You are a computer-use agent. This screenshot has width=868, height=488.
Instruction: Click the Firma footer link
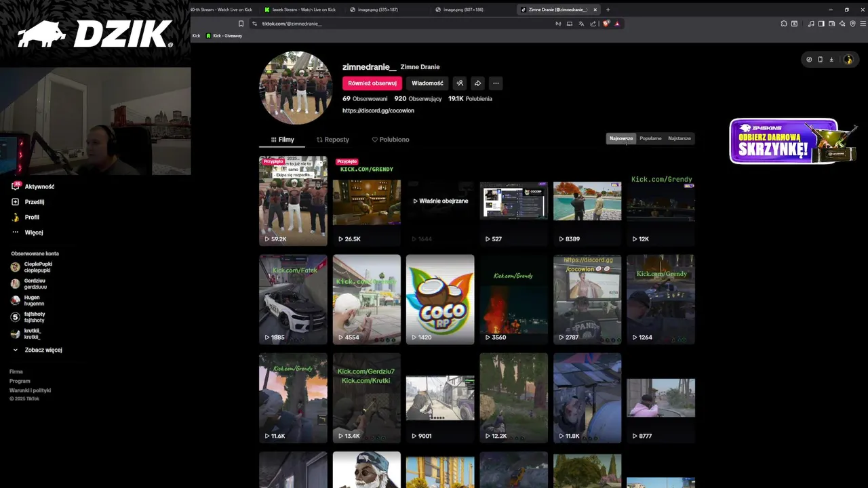coord(16,371)
